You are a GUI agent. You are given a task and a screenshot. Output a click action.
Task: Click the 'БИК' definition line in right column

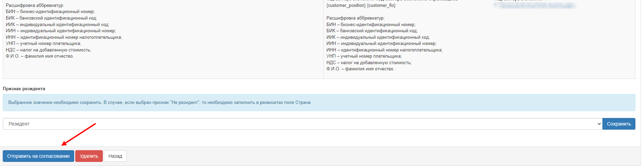(372, 31)
